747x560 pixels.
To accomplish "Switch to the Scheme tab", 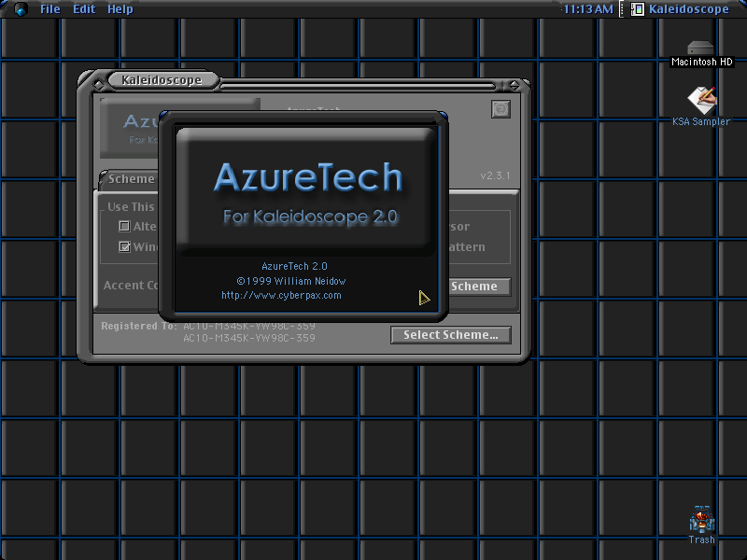I will [x=130, y=179].
